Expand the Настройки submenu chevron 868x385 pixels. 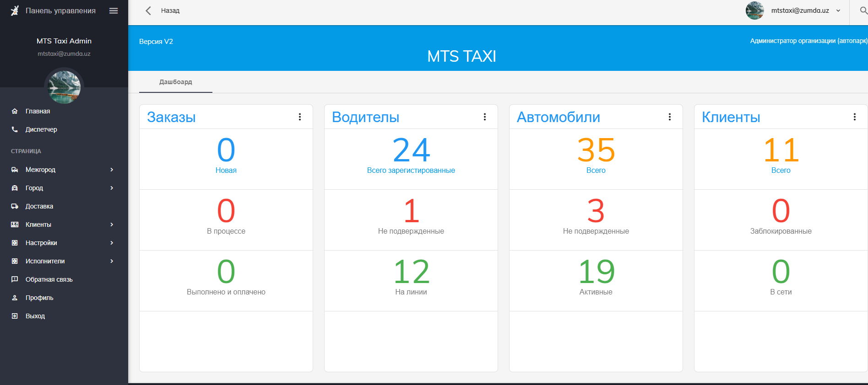click(112, 243)
